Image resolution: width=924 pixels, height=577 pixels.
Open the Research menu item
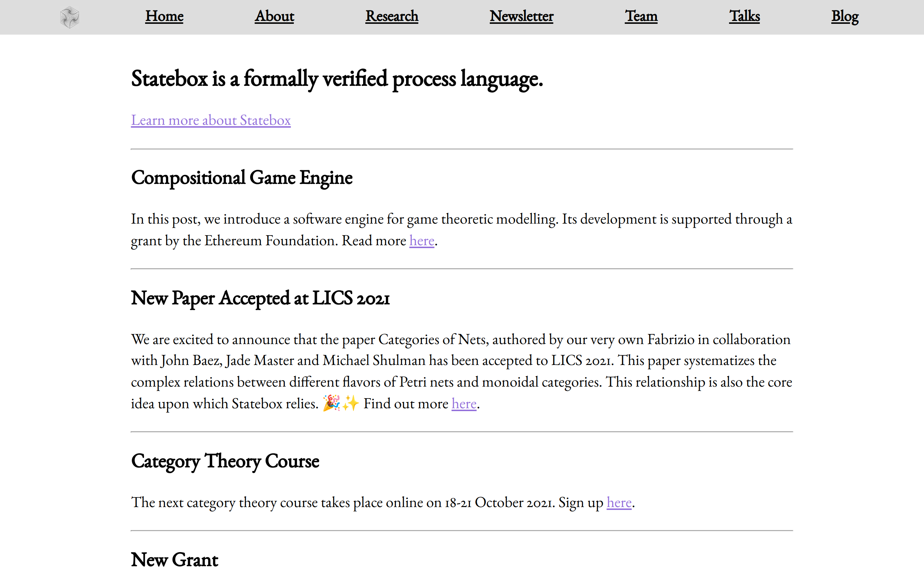pyautogui.click(x=392, y=17)
